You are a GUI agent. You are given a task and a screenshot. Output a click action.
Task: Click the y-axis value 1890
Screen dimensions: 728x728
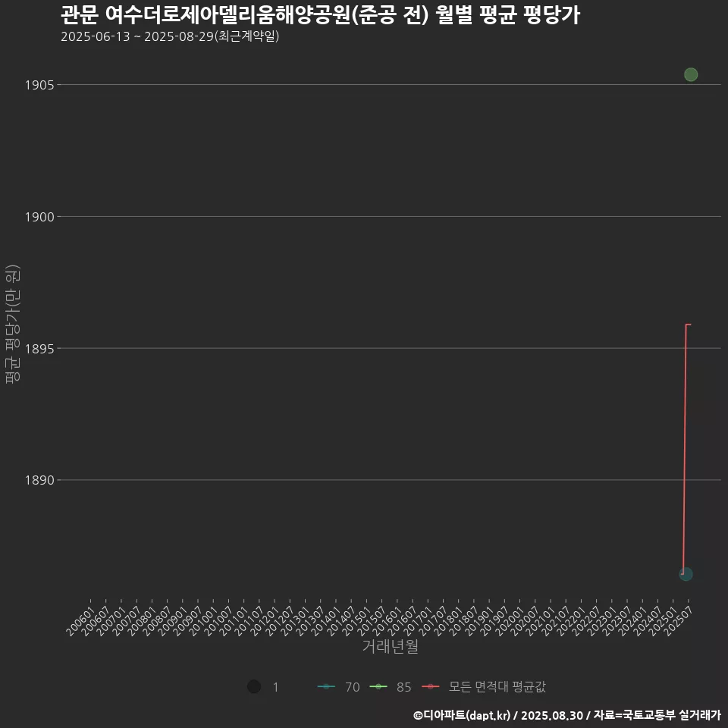[39, 480]
